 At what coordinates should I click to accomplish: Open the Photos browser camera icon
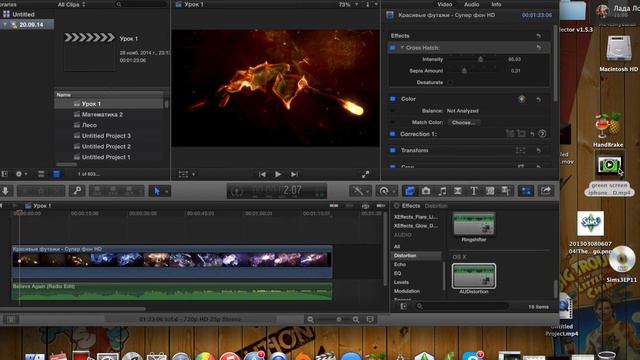pos(426,191)
